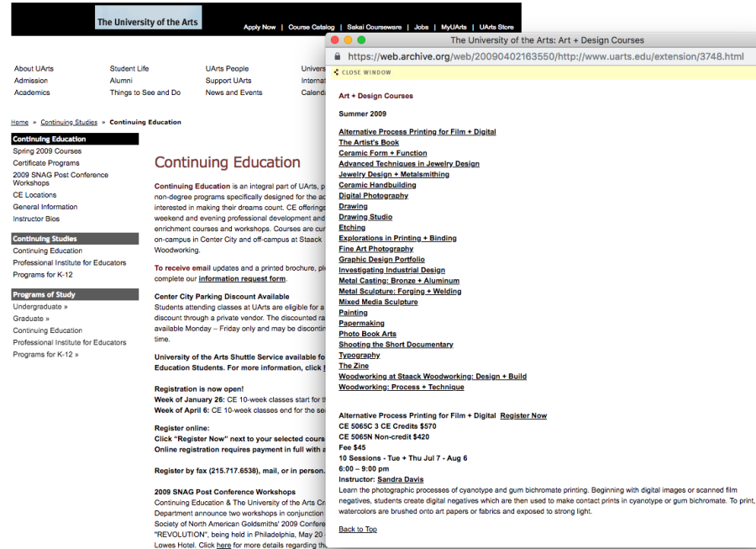Image resolution: width=756 pixels, height=549 pixels.
Task: Jump to Metal Casting: Bronze + Aluminum
Action: click(399, 280)
